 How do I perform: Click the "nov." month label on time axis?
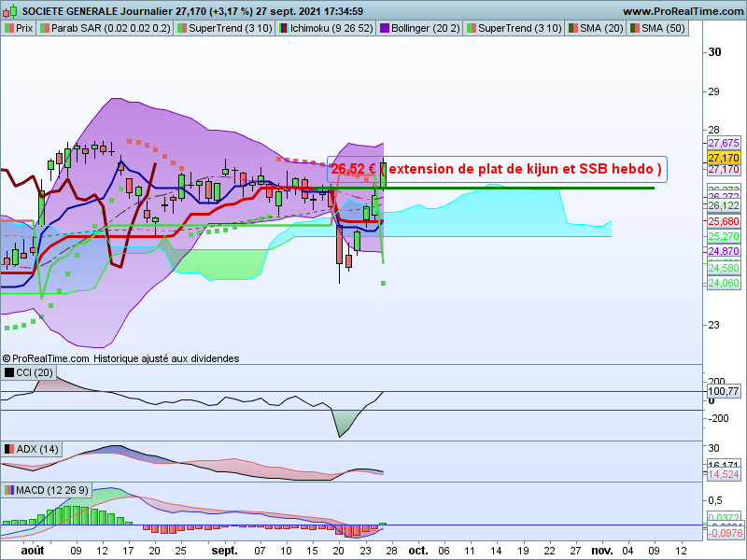[x=602, y=551]
